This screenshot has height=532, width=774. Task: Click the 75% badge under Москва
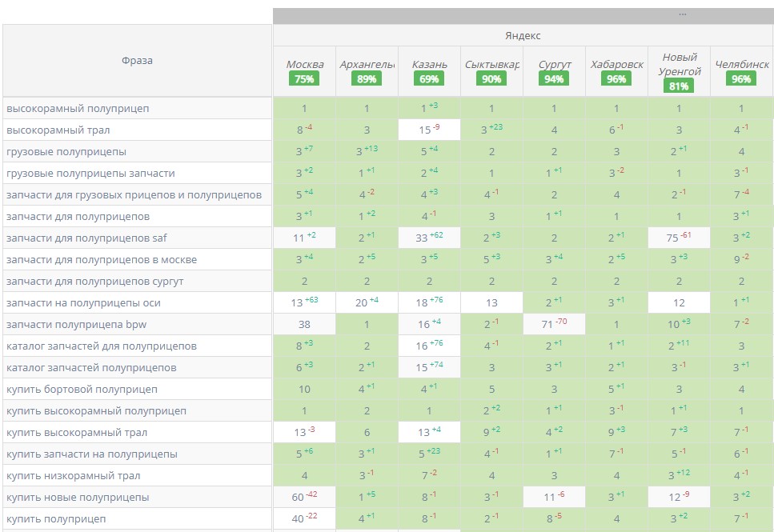click(304, 79)
